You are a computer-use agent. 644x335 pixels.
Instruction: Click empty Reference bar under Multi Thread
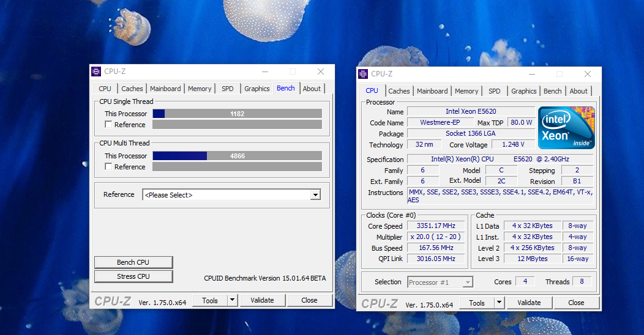(238, 166)
